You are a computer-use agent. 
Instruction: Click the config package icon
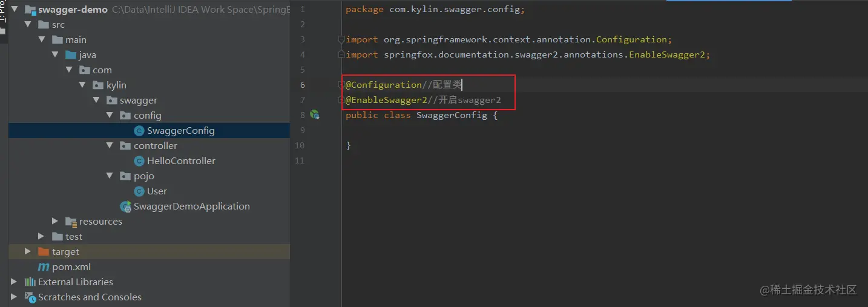click(x=126, y=116)
